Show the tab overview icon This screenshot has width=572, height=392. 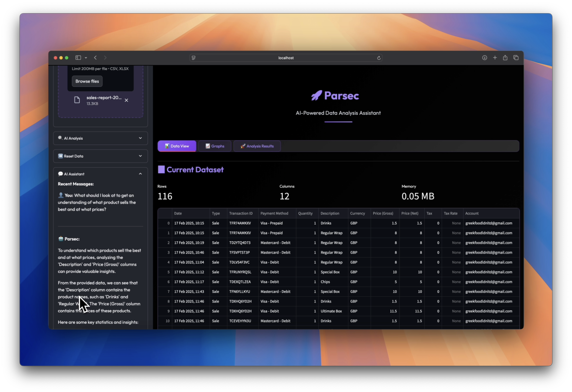click(x=516, y=58)
